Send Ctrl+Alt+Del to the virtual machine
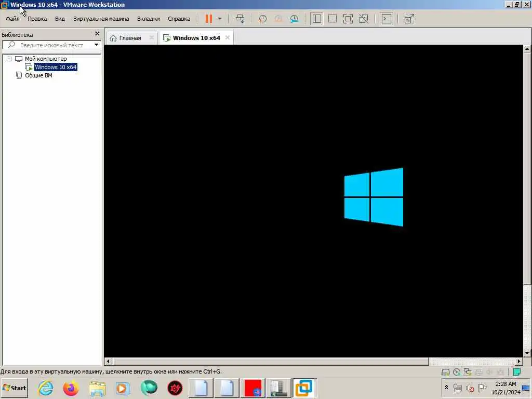The height and width of the screenshot is (399, 532). point(240,19)
